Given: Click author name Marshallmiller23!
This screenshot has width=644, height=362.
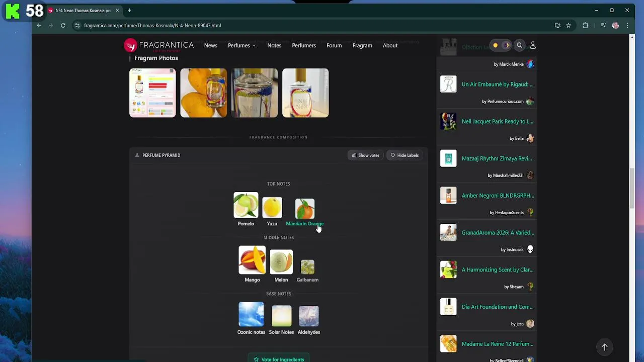Looking at the screenshot, I should (508, 175).
